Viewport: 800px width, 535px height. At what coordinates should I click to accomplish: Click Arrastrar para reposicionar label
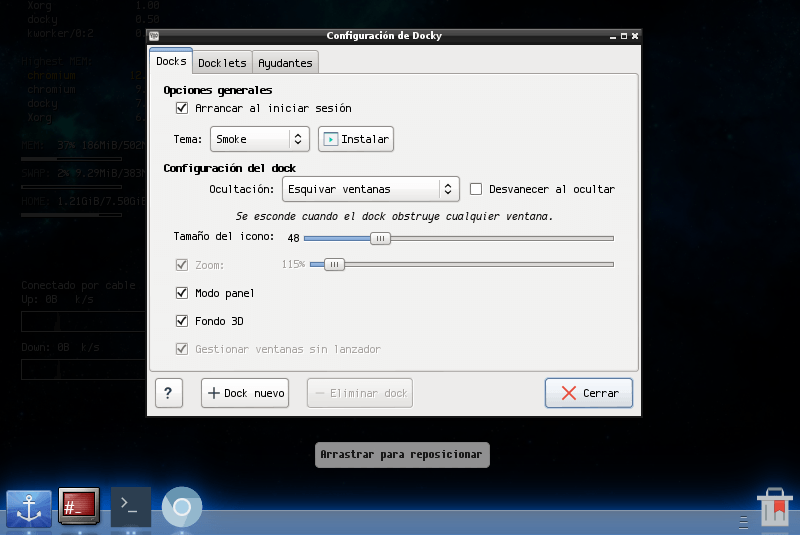point(402,454)
